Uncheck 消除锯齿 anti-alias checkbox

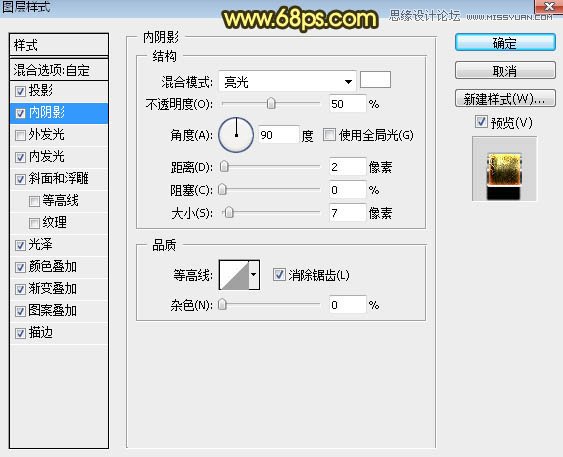coord(279,275)
